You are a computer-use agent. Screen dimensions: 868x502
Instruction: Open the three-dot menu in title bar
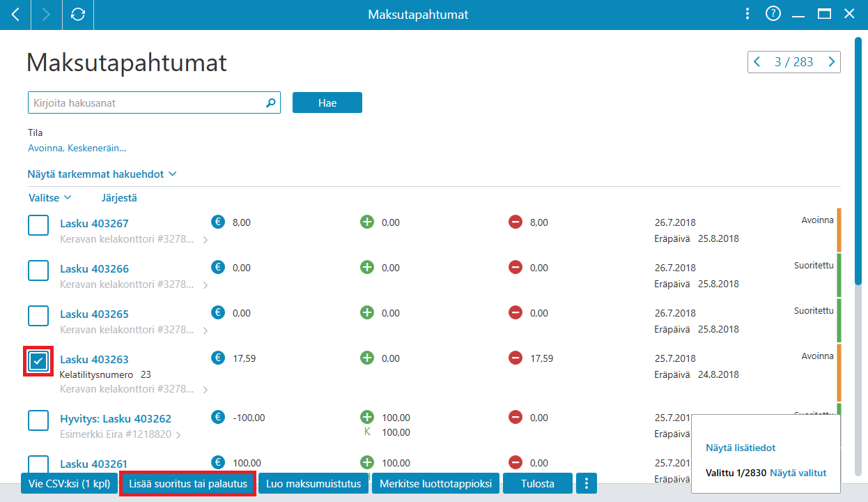pos(747,14)
